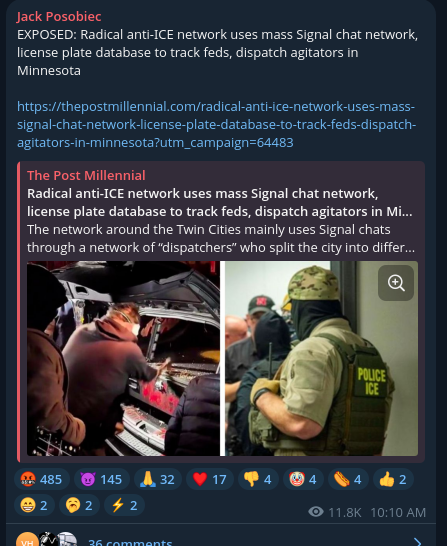Screen dimensions: 447x546
Task: Toggle the praying hands reaction with 32
Action: coord(158,479)
